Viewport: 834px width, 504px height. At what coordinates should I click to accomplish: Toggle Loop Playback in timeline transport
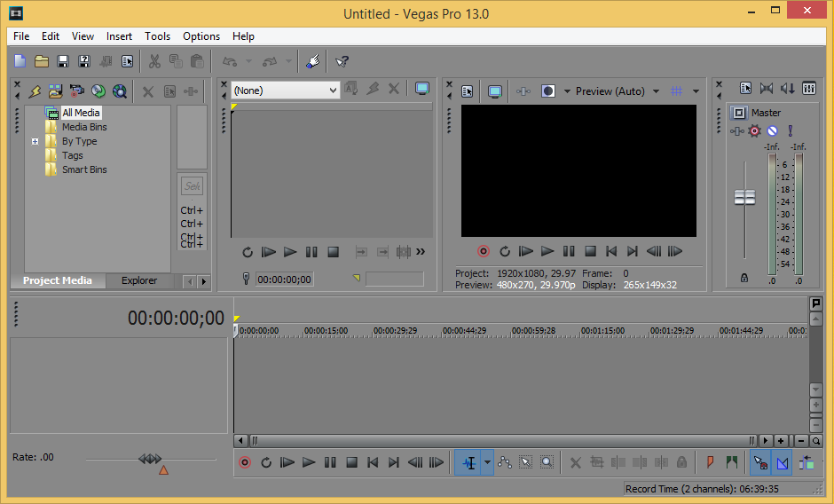click(x=266, y=462)
